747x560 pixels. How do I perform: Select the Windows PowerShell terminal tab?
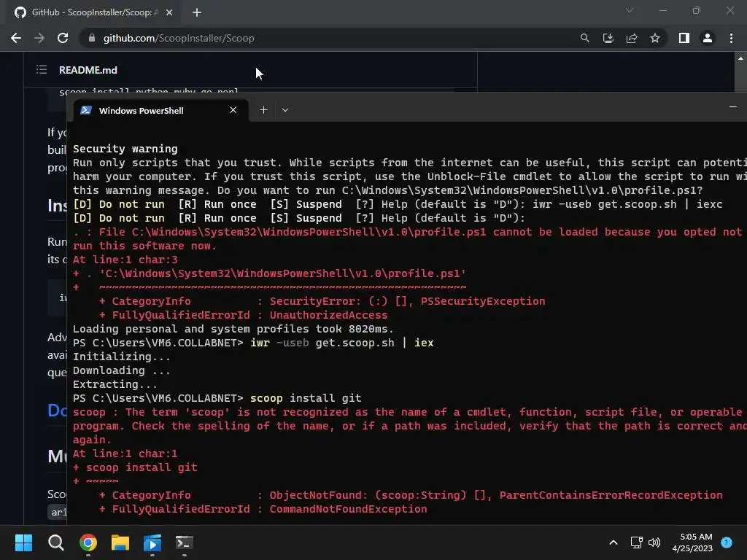click(x=160, y=111)
